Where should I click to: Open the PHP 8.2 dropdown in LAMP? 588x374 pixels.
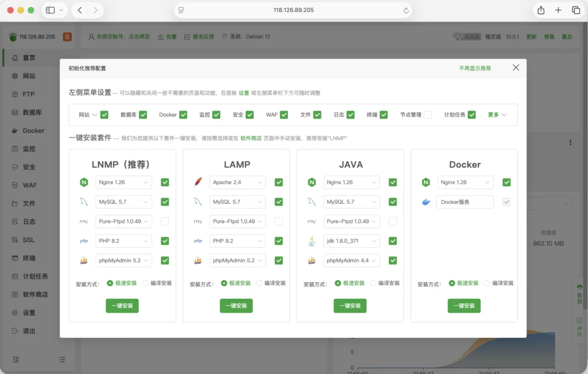point(237,241)
